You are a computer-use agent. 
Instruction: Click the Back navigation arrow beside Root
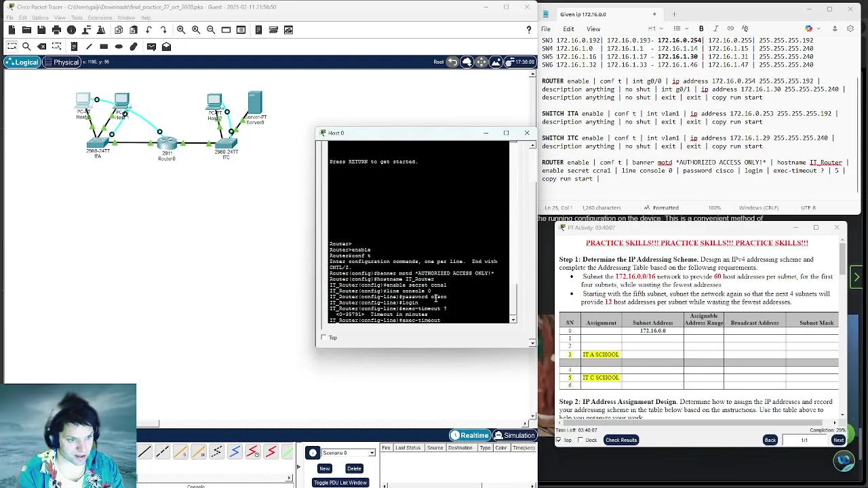pos(452,62)
